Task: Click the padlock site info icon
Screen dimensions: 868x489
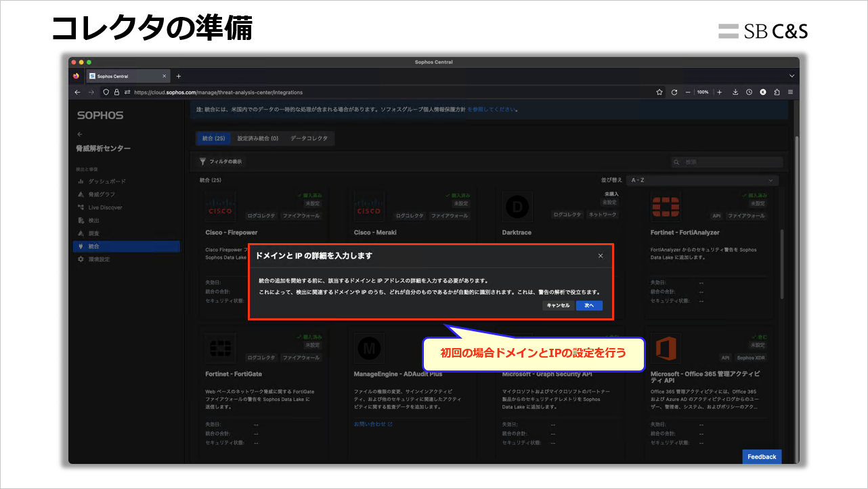Action: (x=116, y=92)
